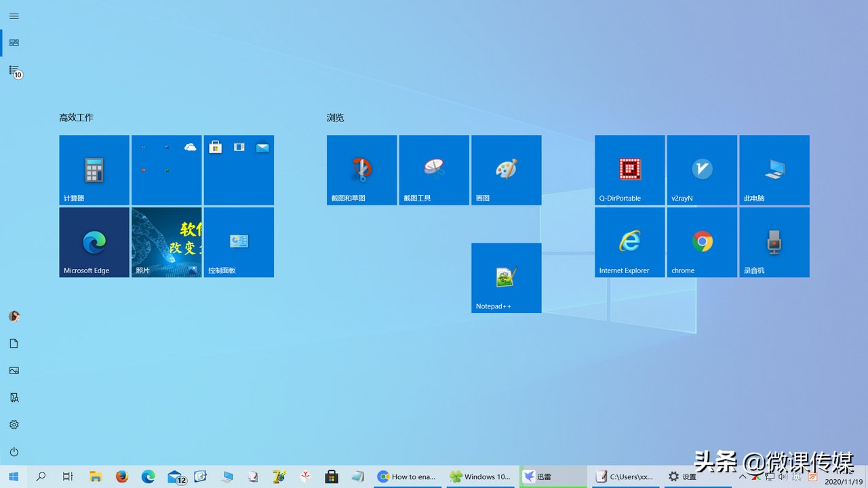
Task: Open the 画图 Paint tile
Action: point(506,169)
